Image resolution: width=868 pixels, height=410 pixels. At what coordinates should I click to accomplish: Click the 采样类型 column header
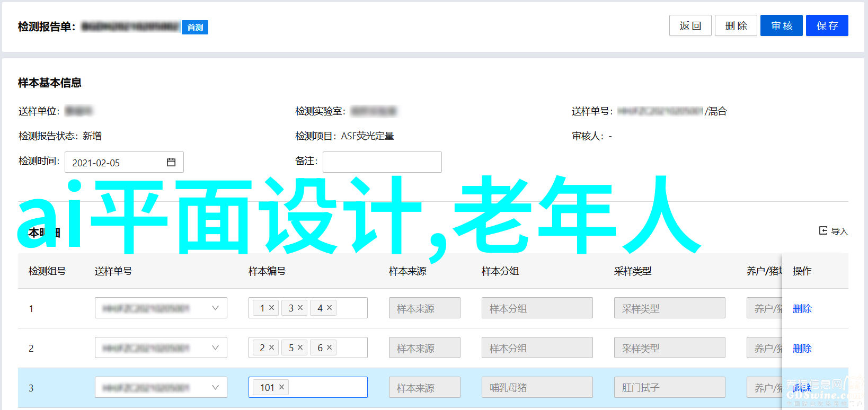click(x=633, y=271)
